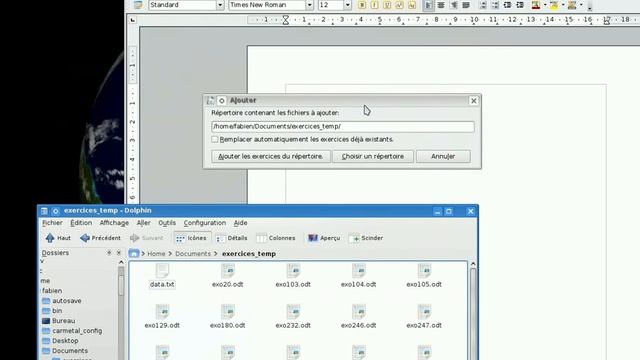Select the data.txt file
Viewport: 640px width, 360px height.
pyautogui.click(x=162, y=277)
